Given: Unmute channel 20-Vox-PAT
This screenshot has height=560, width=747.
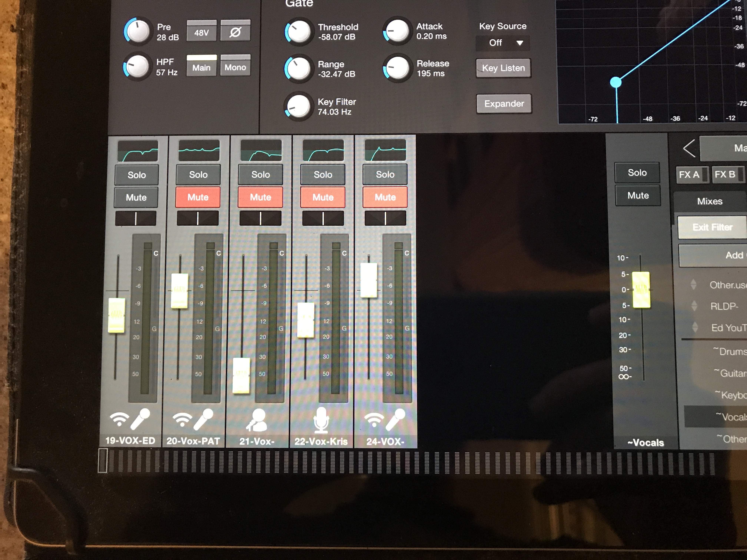Looking at the screenshot, I should [198, 197].
